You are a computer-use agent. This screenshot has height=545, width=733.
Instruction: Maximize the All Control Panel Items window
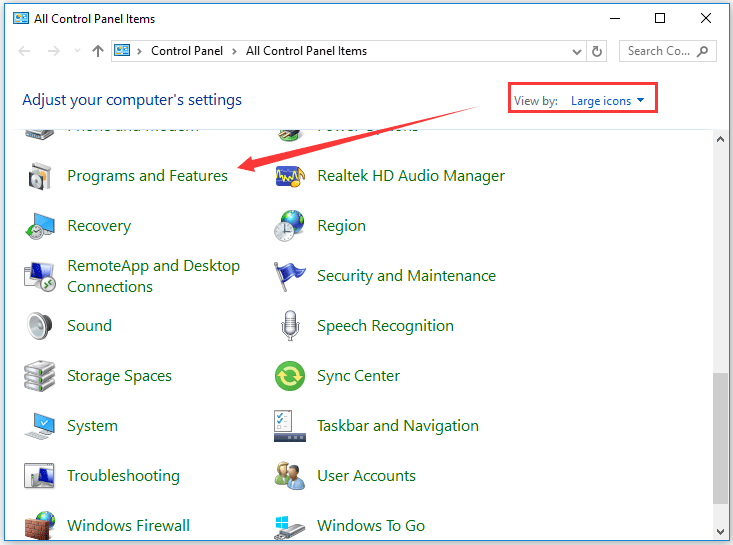pos(660,18)
